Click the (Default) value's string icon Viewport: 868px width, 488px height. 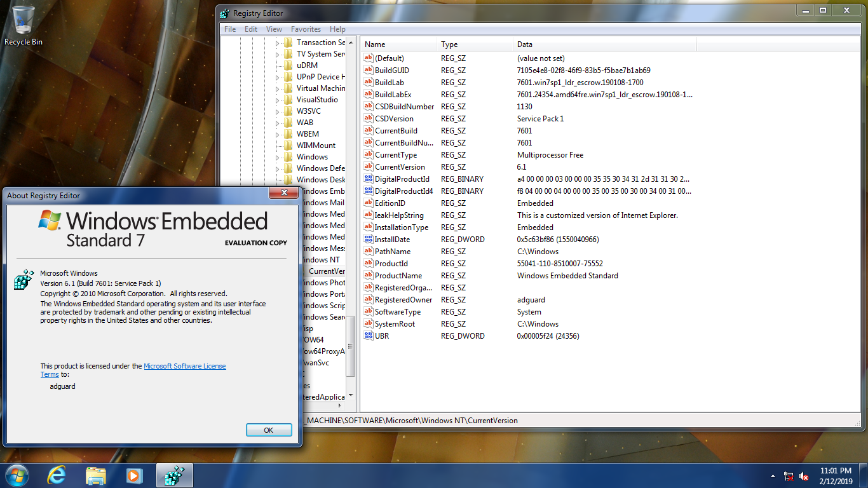368,58
